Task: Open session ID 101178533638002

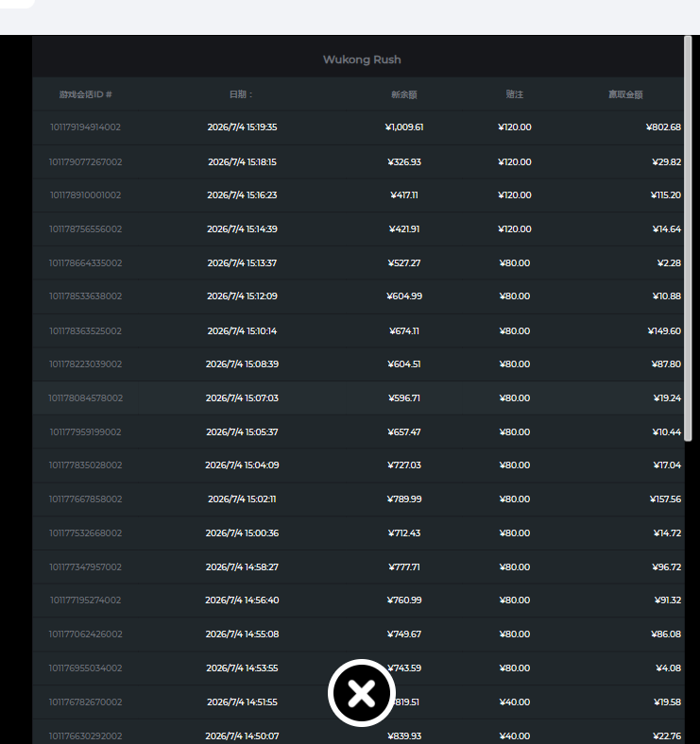Action: (x=85, y=296)
